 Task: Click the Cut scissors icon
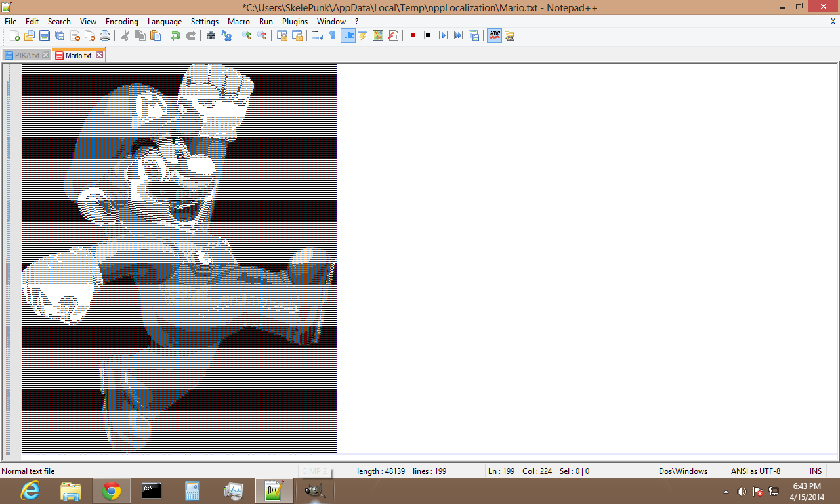click(x=125, y=35)
